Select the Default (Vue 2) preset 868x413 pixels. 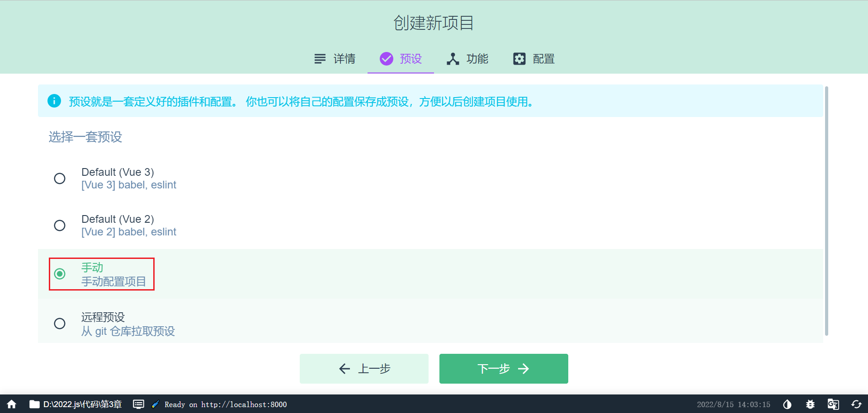[x=60, y=225]
